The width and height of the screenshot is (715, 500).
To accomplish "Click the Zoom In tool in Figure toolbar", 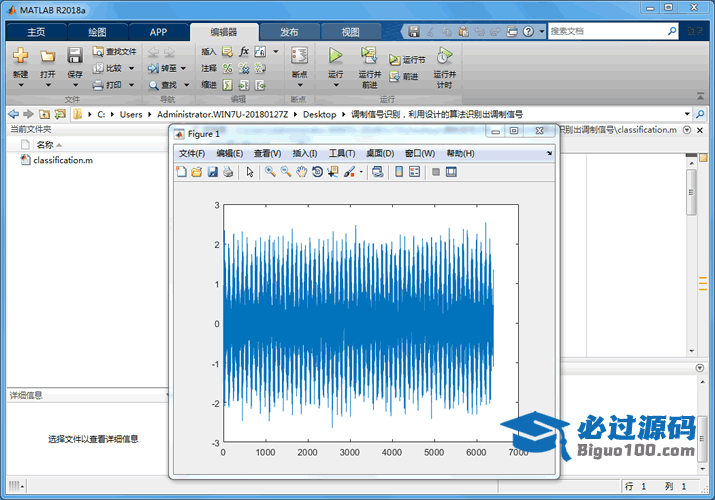I will point(270,172).
